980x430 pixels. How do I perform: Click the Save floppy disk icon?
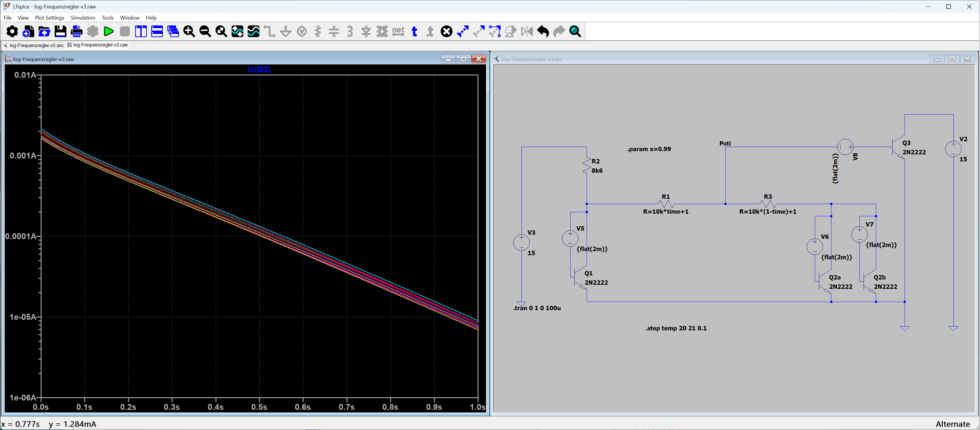click(61, 32)
